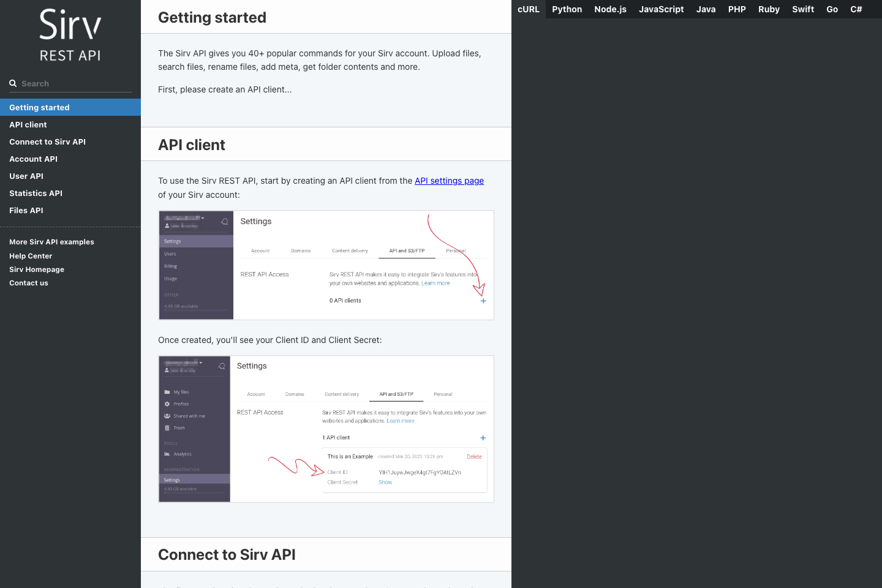Switch to the Python language tab
Screen dimensions: 882x588
pos(567,9)
